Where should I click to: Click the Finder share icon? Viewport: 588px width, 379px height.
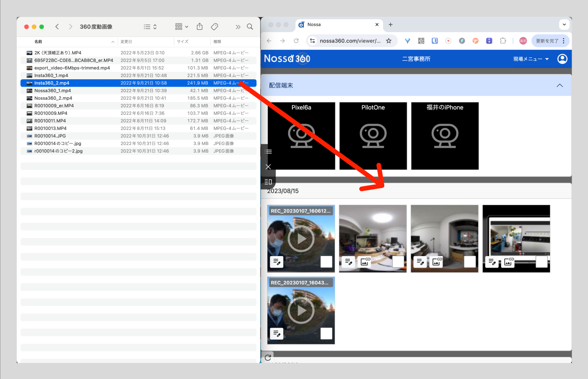tap(199, 27)
